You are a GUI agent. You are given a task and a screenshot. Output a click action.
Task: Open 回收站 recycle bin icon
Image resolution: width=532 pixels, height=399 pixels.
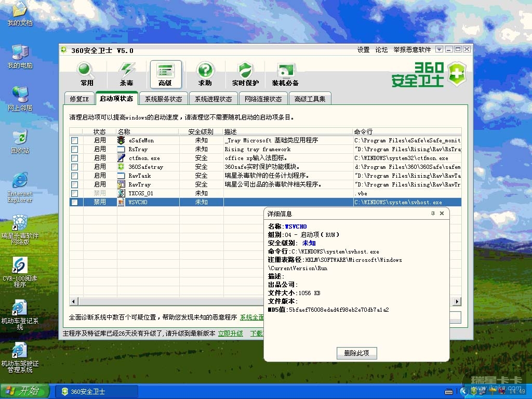tap(20, 142)
